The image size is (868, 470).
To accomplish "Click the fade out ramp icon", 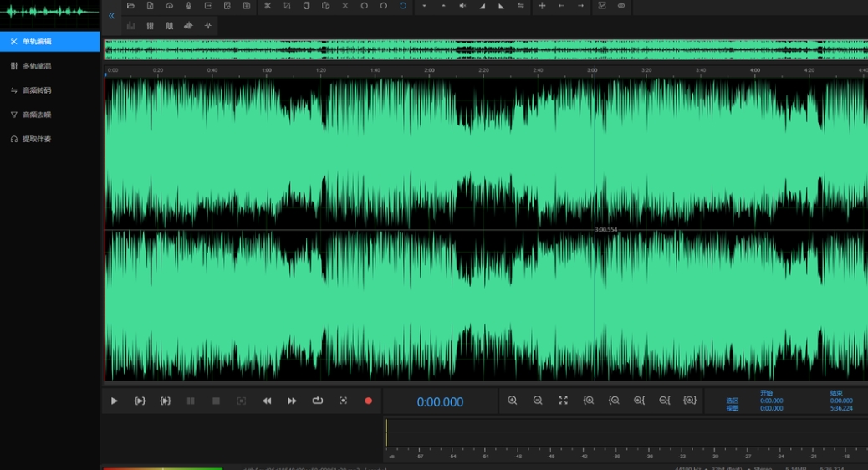I will pyautogui.click(x=502, y=6).
